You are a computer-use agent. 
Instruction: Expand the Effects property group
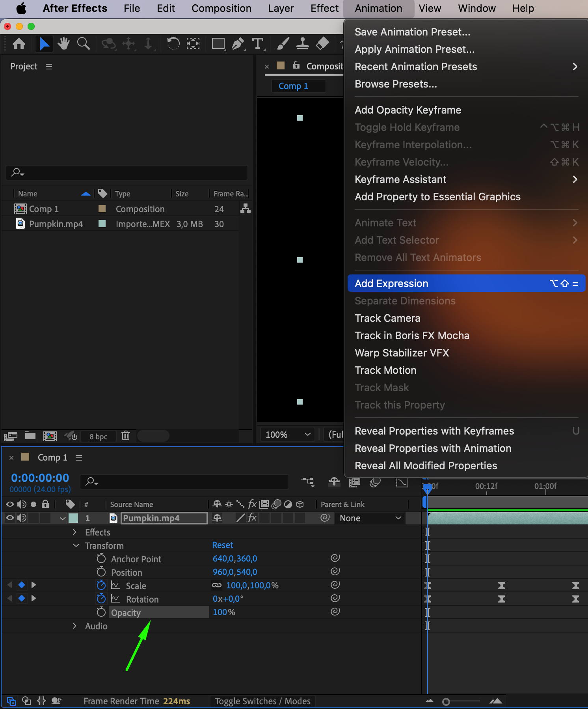coord(75,532)
